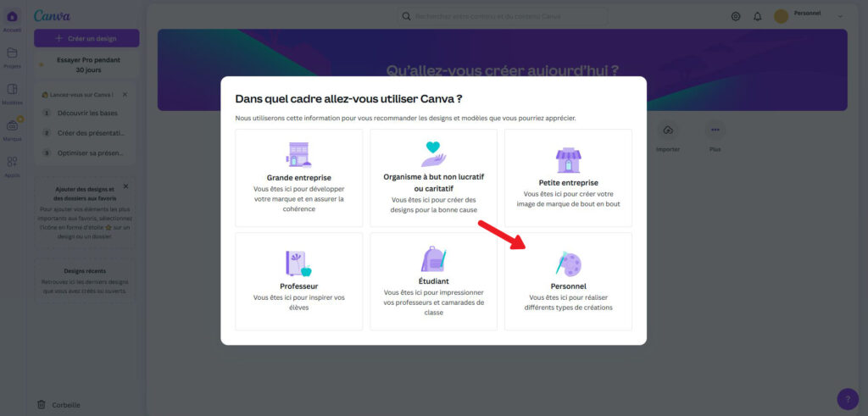Screen dimensions: 868x416
Task: Select the Professeur option card
Action: (298, 281)
